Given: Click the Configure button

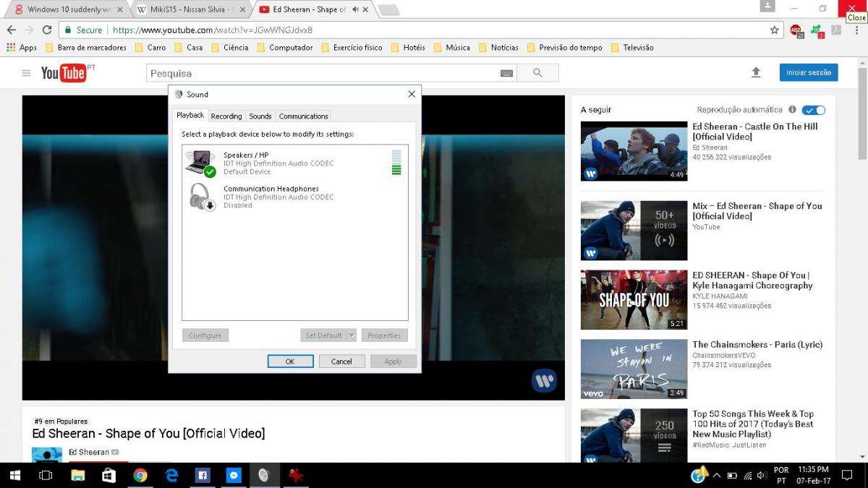Looking at the screenshot, I should pos(205,335).
